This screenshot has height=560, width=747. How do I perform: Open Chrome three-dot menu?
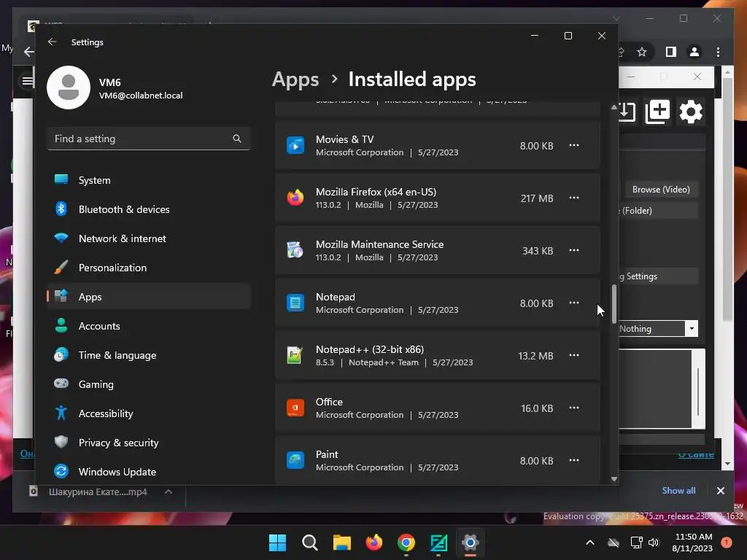[x=718, y=52]
